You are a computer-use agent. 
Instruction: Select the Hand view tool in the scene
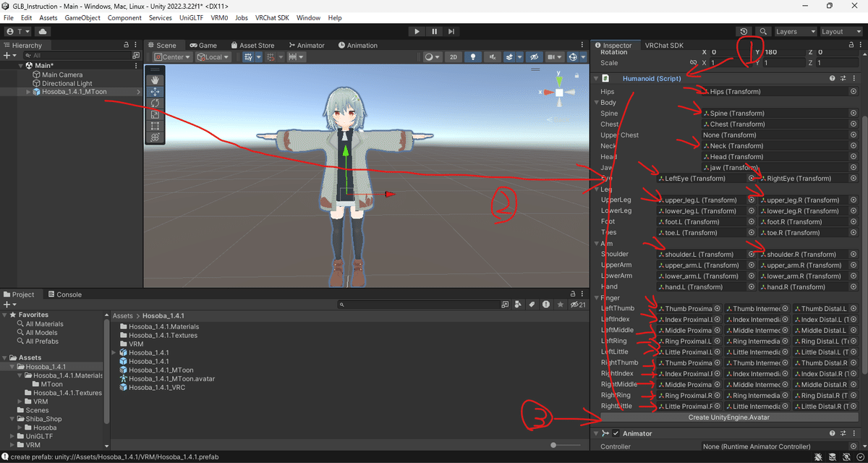[x=155, y=80]
